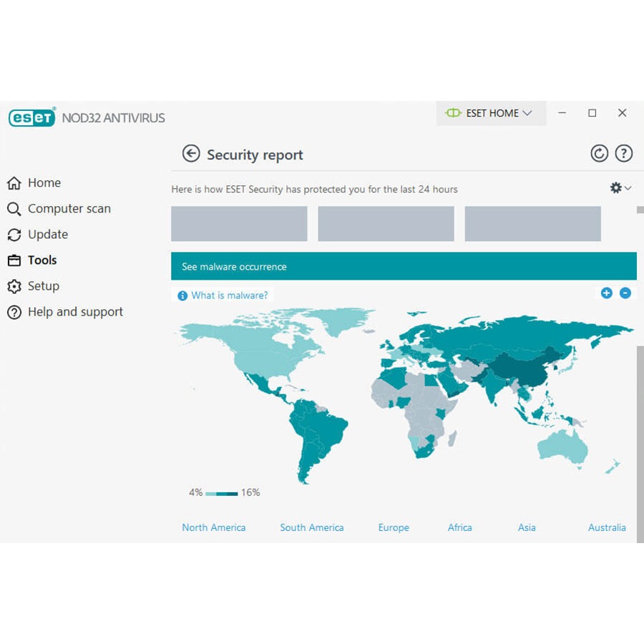Open help via question mark icon

623,154
